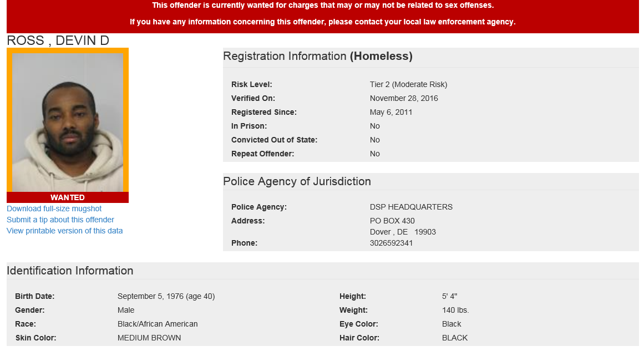Screen dimensions: 644x351
Task: Select the DSP HEADQUARTERS agency name
Action: tap(411, 207)
